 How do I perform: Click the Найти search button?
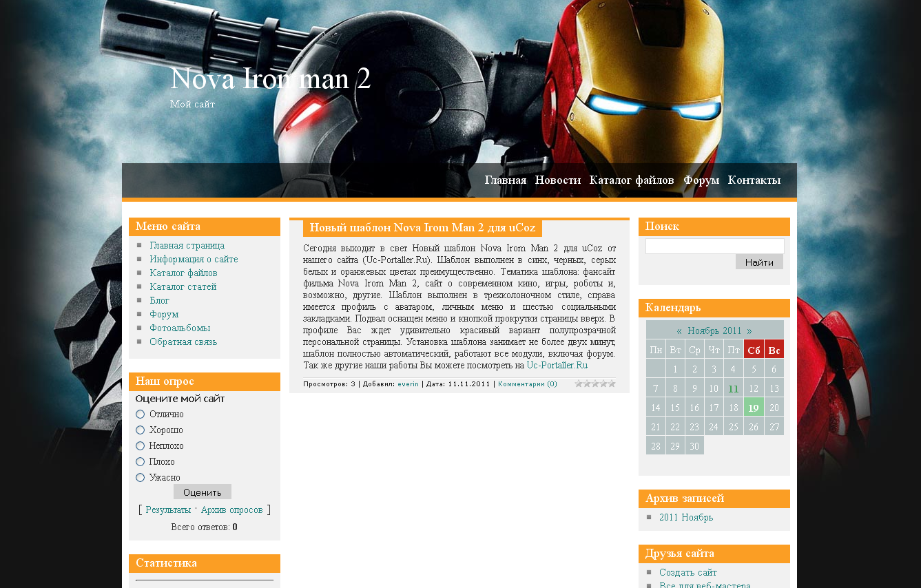pos(759,262)
